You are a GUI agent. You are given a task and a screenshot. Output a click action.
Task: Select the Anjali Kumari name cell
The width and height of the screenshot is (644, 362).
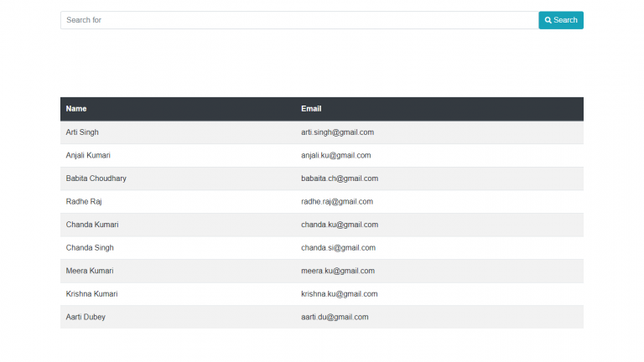pyautogui.click(x=88, y=155)
